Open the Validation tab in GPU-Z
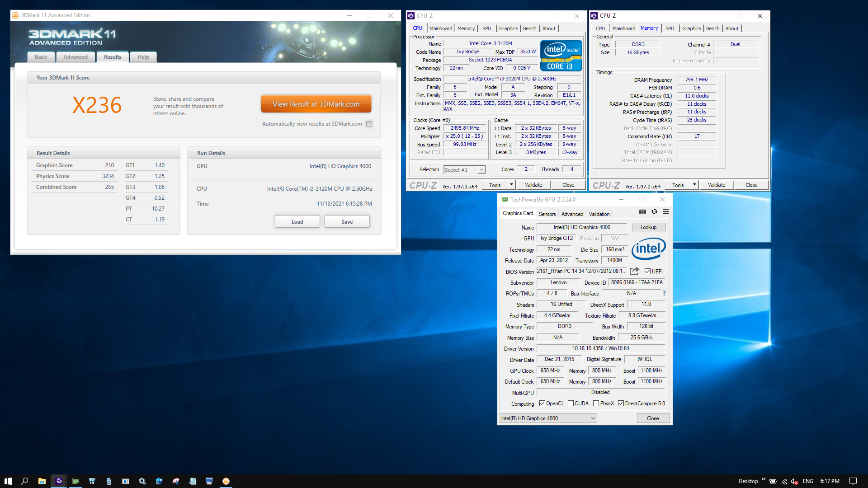This screenshot has height=488, width=868. (x=599, y=214)
